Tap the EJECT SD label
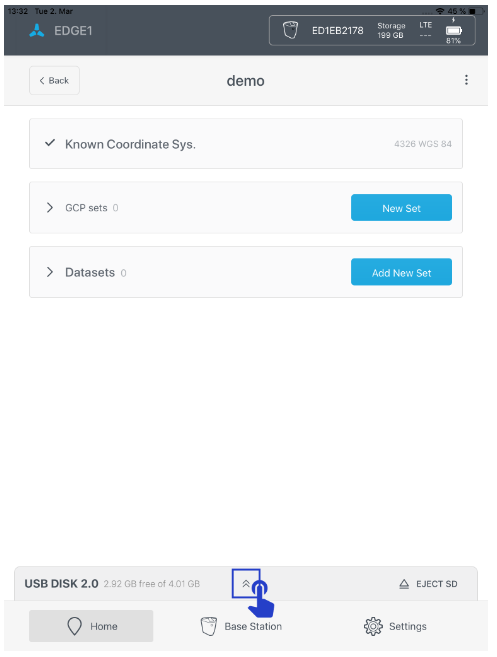 [x=437, y=584]
